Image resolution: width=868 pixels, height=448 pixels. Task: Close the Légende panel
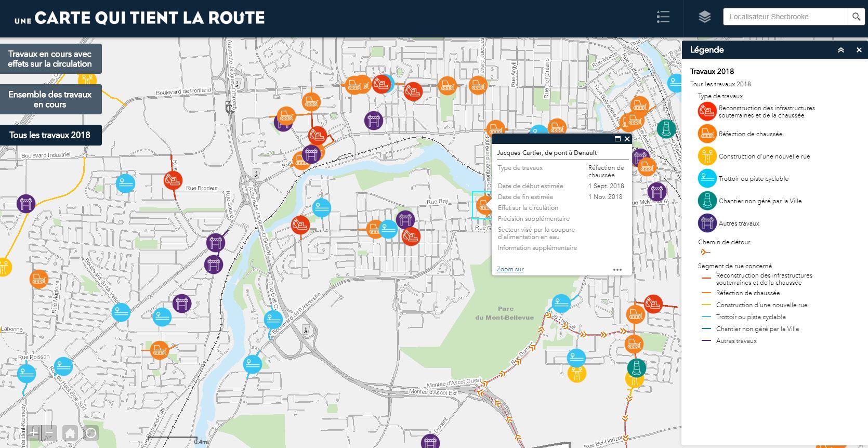point(859,50)
